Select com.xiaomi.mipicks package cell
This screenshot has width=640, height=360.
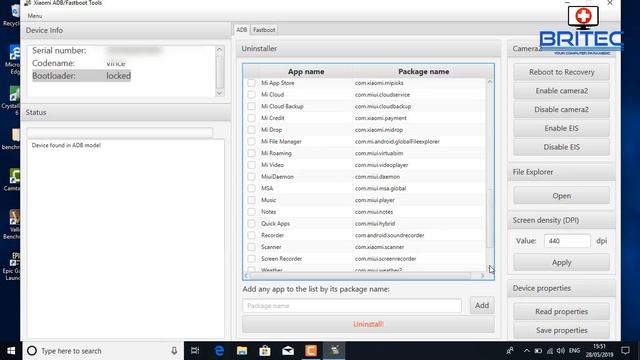click(379, 83)
